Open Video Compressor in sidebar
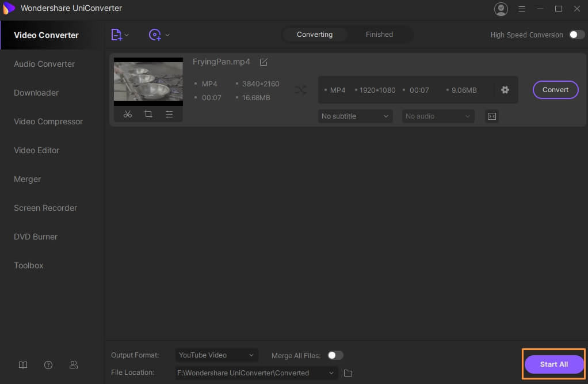Image resolution: width=588 pixels, height=384 pixels. (x=48, y=121)
